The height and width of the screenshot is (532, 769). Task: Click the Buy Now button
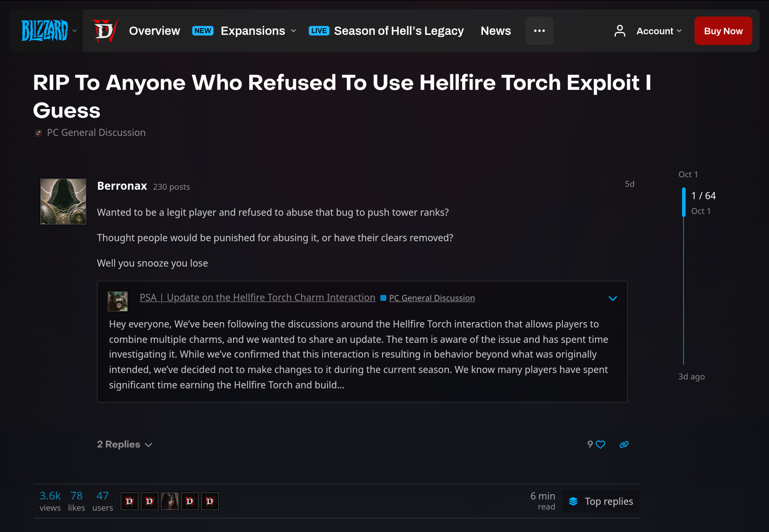pyautogui.click(x=723, y=31)
